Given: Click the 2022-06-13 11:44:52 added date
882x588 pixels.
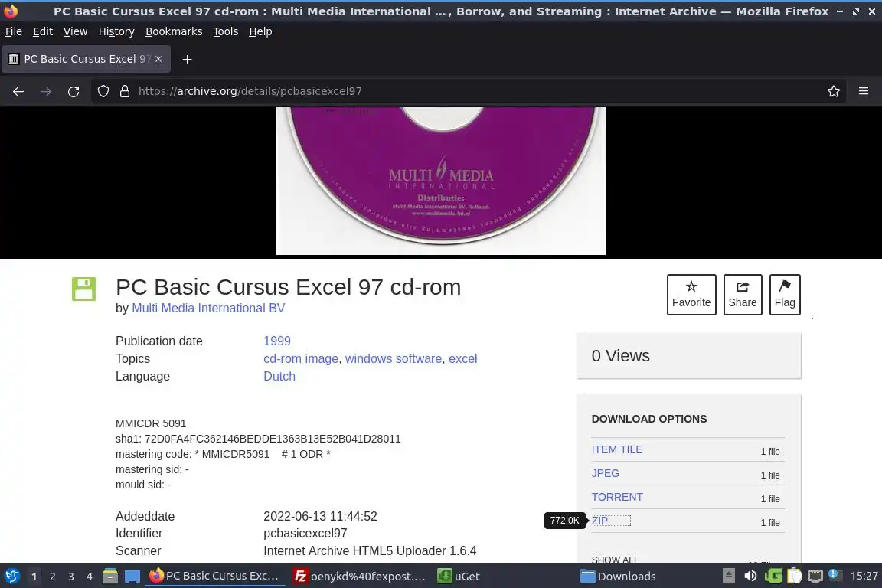Looking at the screenshot, I should (320, 517).
